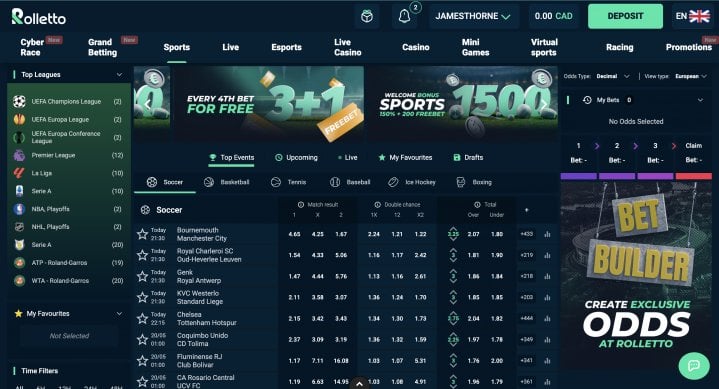Image resolution: width=719 pixels, height=389 pixels.
Task: Favourite the Royal Charleroi SC match
Action: click(x=142, y=255)
